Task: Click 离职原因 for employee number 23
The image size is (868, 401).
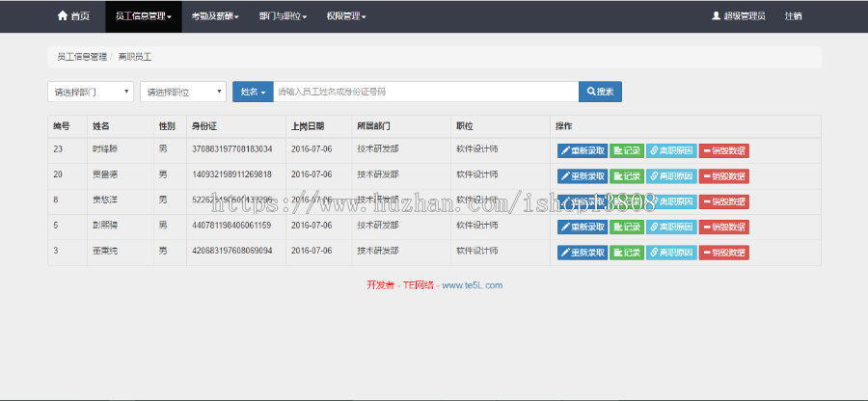Action: tap(671, 151)
